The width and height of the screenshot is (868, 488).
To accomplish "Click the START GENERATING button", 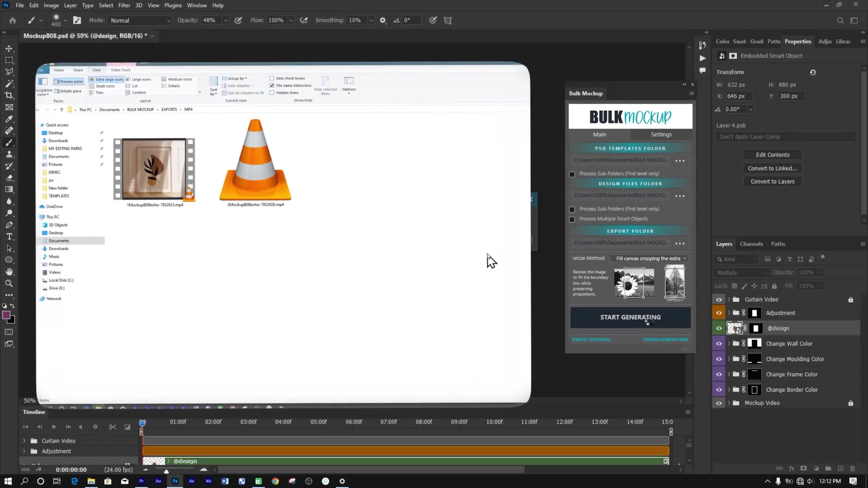I will [630, 317].
